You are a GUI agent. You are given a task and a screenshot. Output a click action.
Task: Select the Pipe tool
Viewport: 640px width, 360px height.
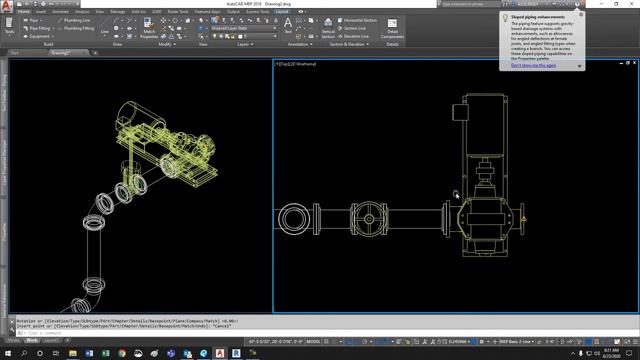pyautogui.click(x=31, y=20)
